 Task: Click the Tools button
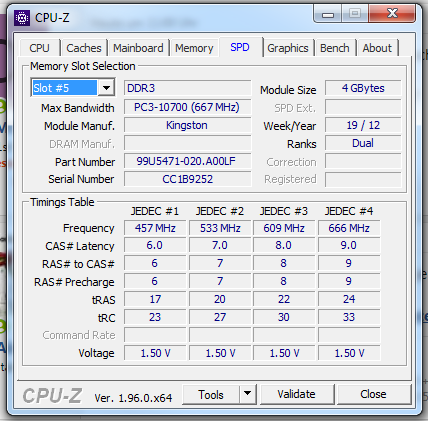pos(211,394)
